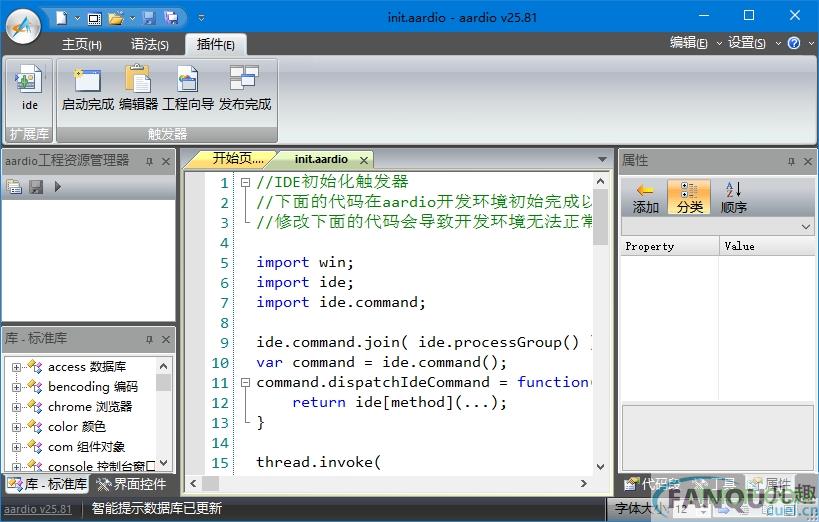Open the editor tab list dropdown
The image size is (819, 522).
(602, 159)
